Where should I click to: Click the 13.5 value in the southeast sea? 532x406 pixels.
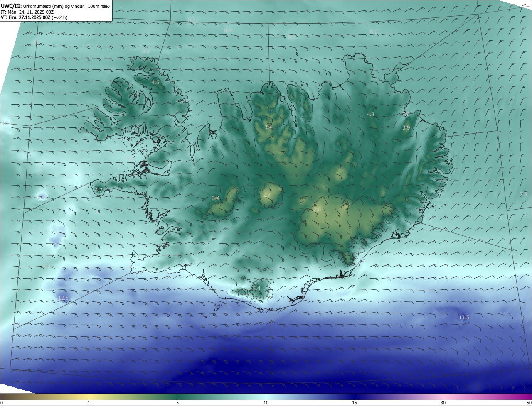click(464, 317)
